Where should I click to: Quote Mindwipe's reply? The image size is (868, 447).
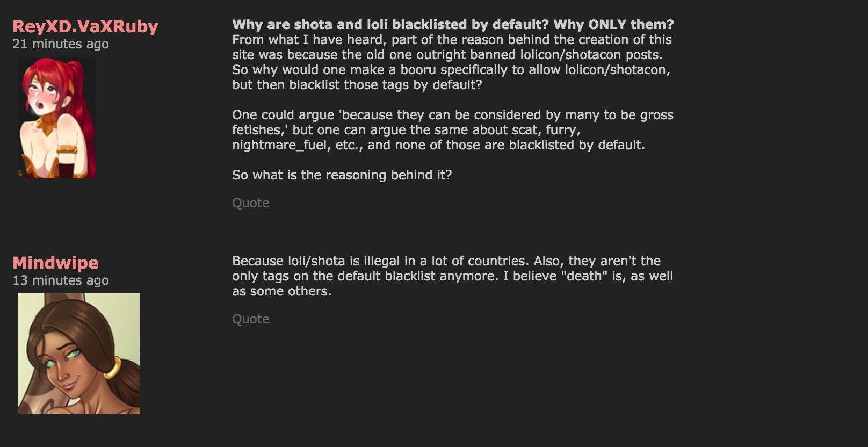tap(250, 319)
